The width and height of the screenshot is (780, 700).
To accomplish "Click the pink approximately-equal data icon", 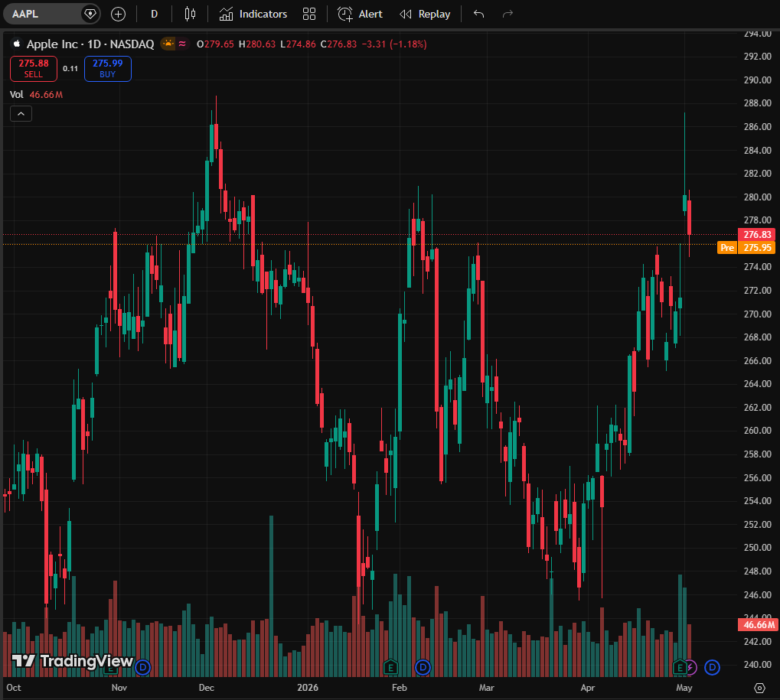I will pyautogui.click(x=183, y=44).
